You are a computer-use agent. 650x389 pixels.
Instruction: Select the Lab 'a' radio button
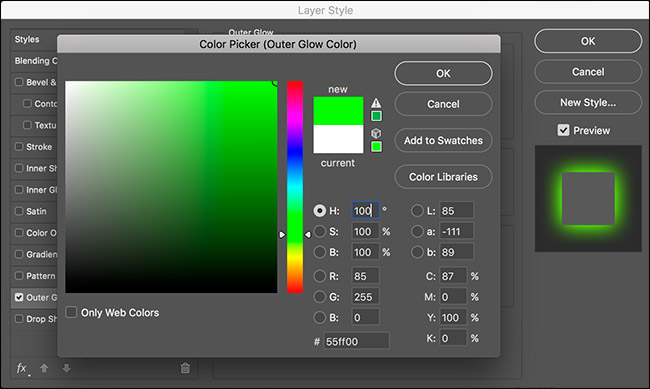(417, 231)
